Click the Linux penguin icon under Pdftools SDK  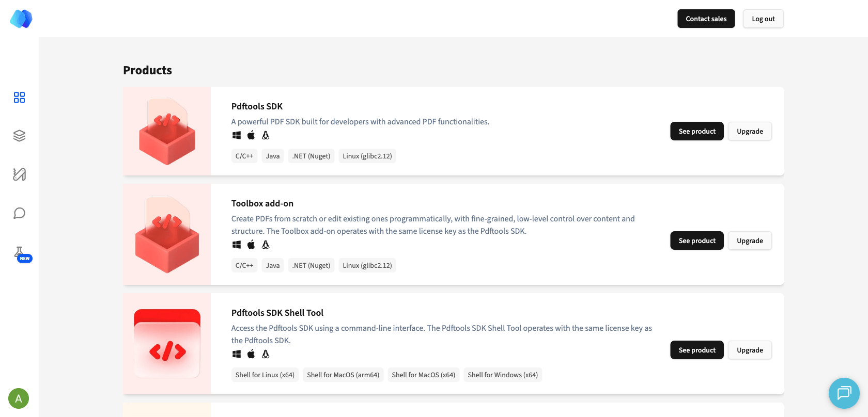[266, 135]
